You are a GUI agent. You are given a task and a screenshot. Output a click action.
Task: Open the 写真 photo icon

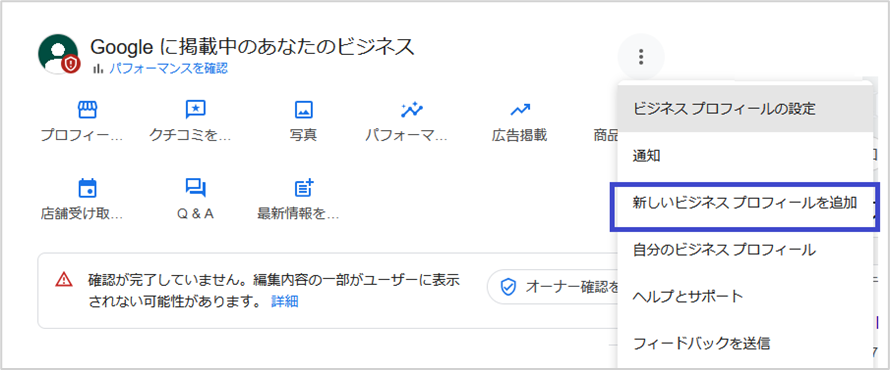click(304, 110)
